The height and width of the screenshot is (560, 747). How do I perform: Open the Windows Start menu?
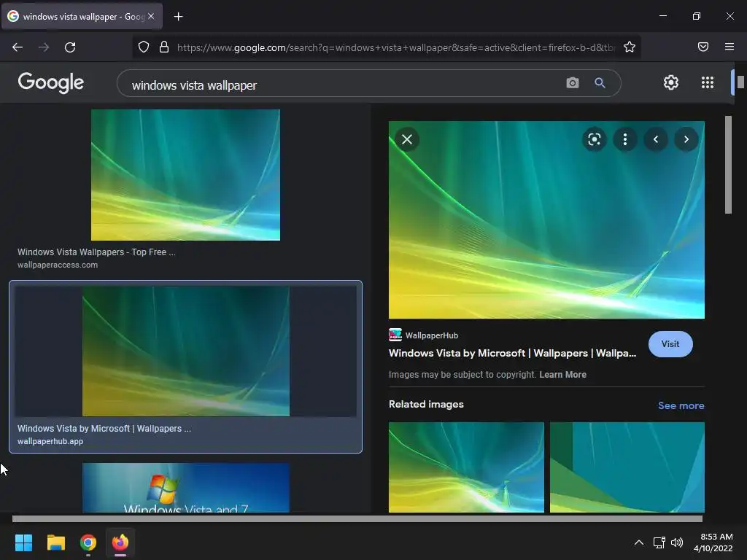(x=24, y=542)
